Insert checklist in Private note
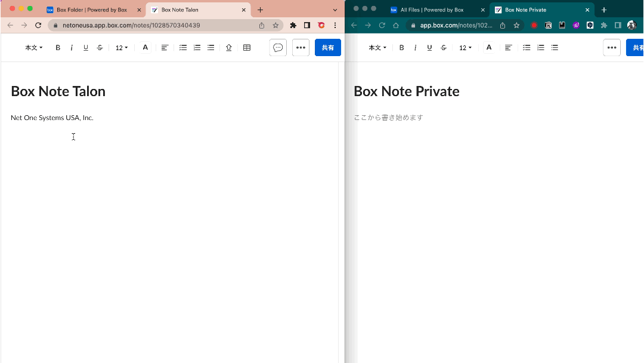The width and height of the screenshot is (644, 363). tap(527, 48)
